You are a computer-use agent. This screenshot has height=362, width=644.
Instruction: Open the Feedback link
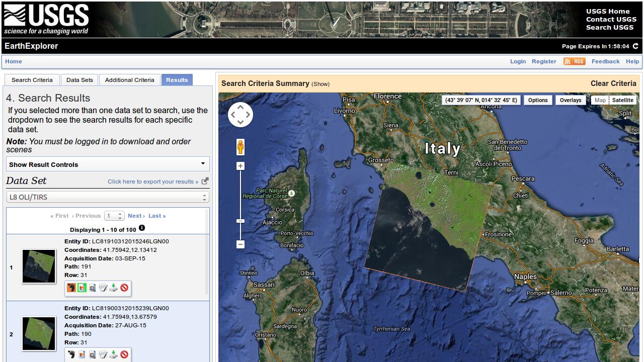(605, 61)
